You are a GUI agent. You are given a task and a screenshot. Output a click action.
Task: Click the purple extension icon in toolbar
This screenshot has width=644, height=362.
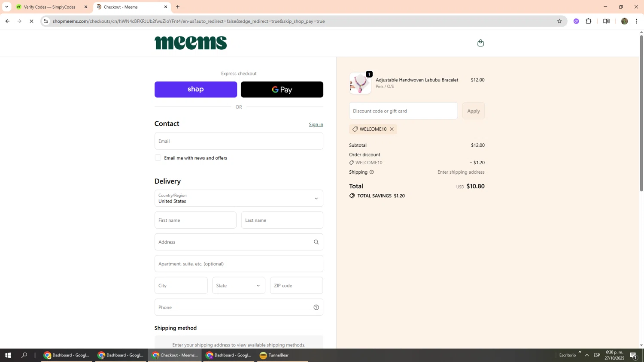pyautogui.click(x=576, y=21)
